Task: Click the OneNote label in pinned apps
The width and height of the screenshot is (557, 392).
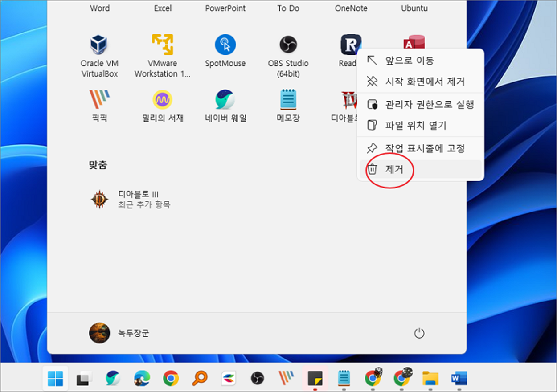Action: click(351, 8)
